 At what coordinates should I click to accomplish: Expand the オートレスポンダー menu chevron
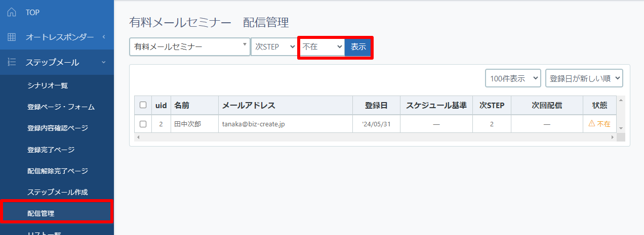(103, 37)
